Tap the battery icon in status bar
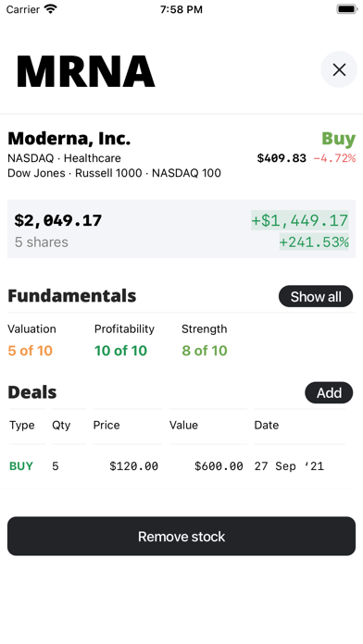 (x=347, y=9)
